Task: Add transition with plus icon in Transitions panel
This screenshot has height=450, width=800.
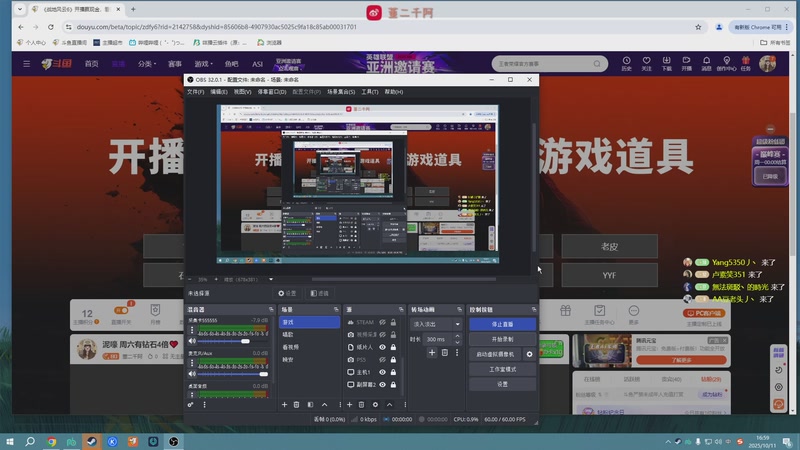Action: [x=432, y=353]
